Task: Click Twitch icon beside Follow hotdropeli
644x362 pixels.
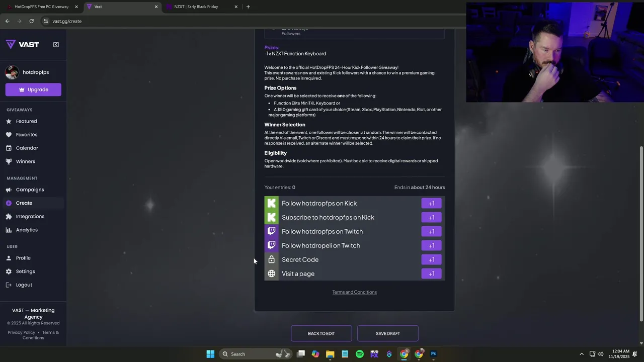Action: click(x=271, y=245)
